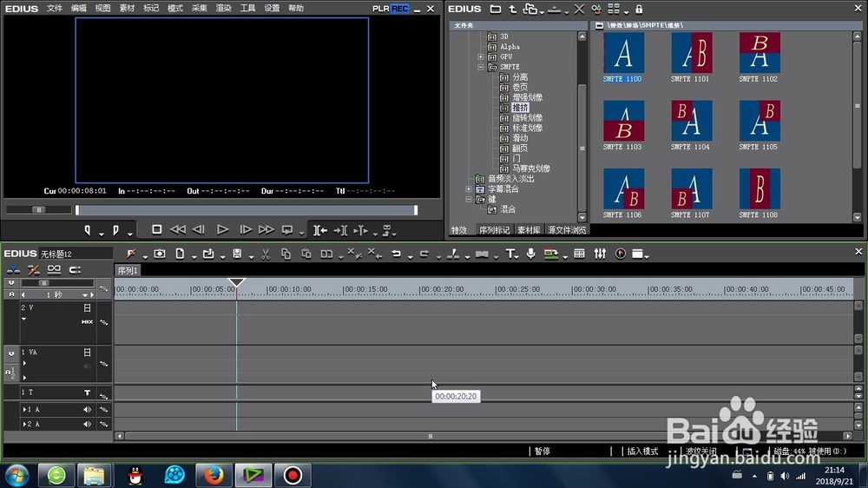
Task: Click the capture camera icon in timeline toolbar
Action: click(160, 254)
